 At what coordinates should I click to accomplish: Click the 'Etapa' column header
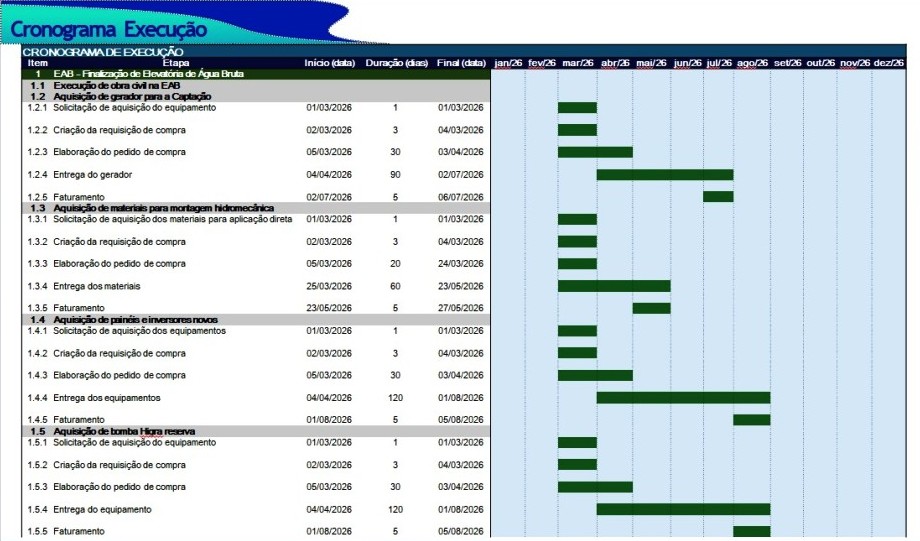[175, 63]
